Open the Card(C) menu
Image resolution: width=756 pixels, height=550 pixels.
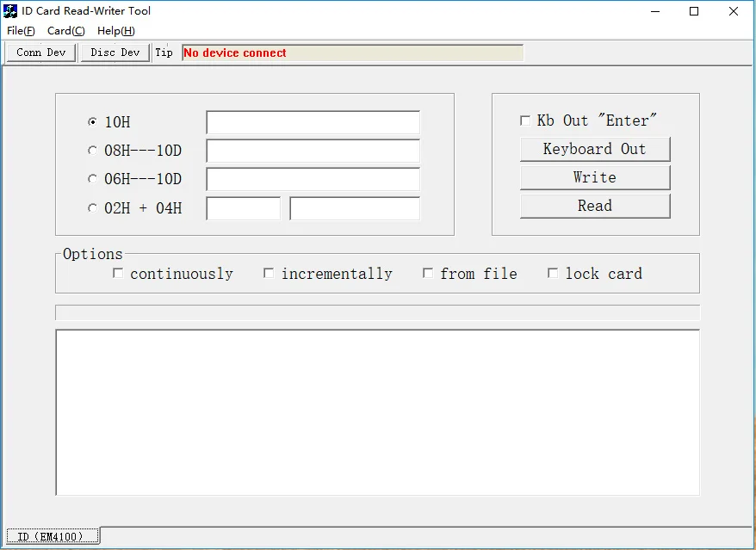(66, 31)
